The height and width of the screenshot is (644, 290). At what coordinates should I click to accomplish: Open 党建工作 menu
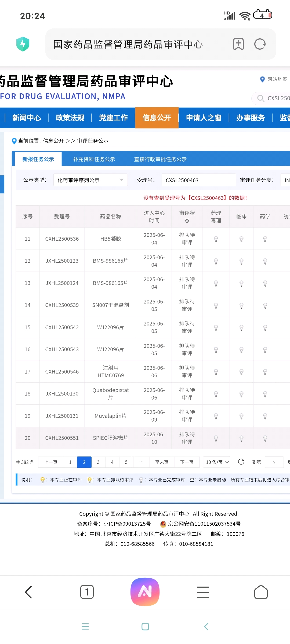[114, 118]
